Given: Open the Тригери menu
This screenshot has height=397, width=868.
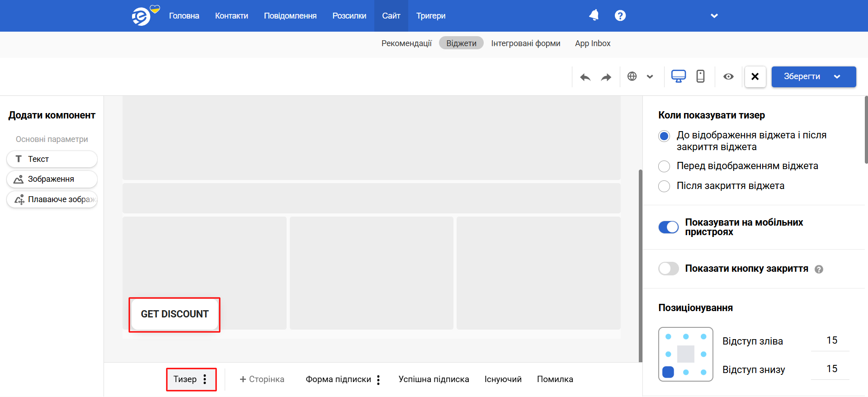Looking at the screenshot, I should pyautogui.click(x=431, y=16).
